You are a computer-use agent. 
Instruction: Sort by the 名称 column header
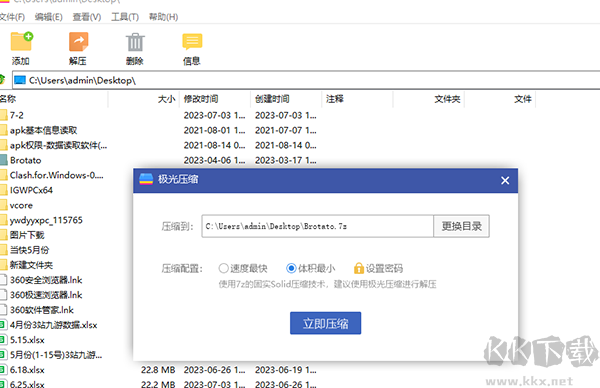coord(54,99)
